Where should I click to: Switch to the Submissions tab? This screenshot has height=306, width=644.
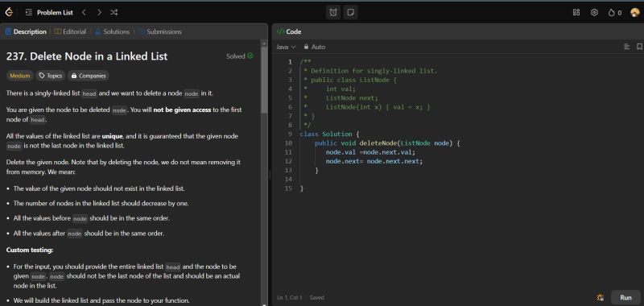click(x=159, y=31)
